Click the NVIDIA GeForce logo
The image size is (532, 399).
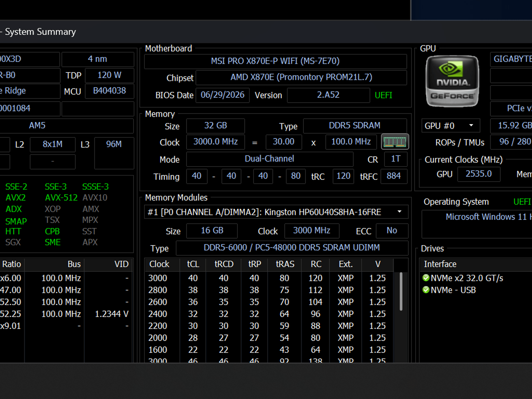coord(452,81)
